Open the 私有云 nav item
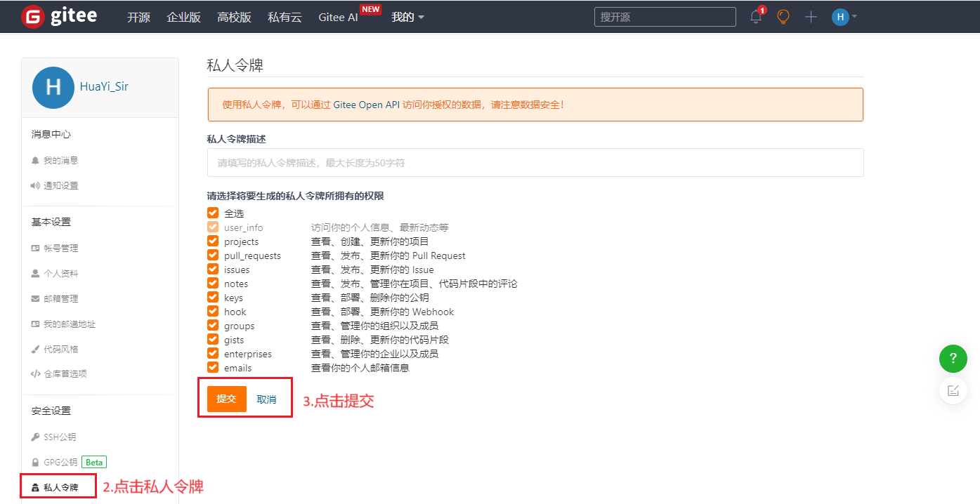 pos(285,17)
